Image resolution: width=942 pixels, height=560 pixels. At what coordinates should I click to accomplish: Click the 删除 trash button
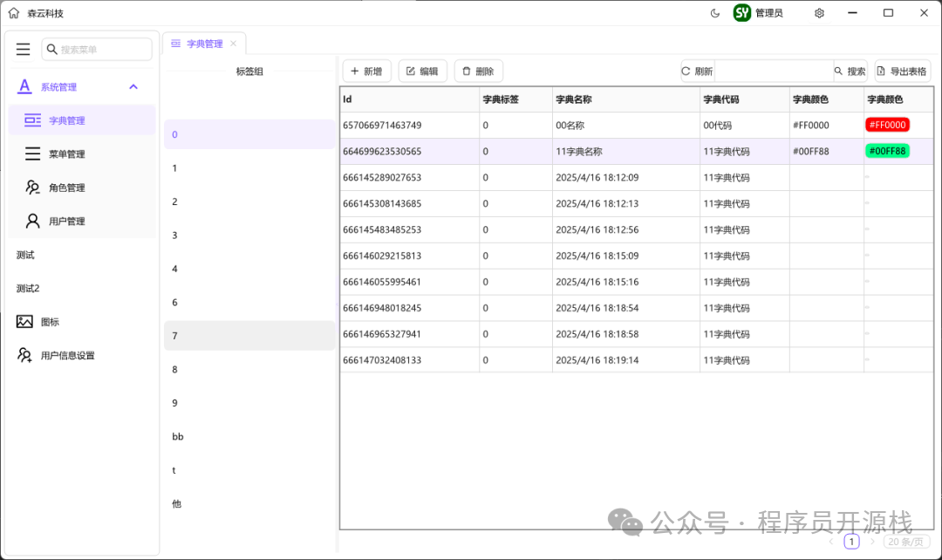pos(478,71)
